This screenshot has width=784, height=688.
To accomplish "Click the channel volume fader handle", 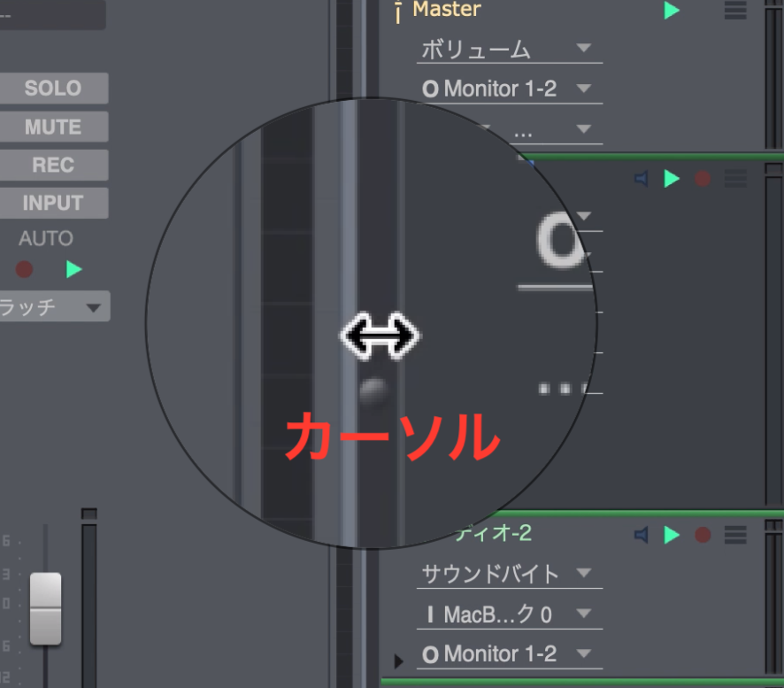I will pos(45,608).
